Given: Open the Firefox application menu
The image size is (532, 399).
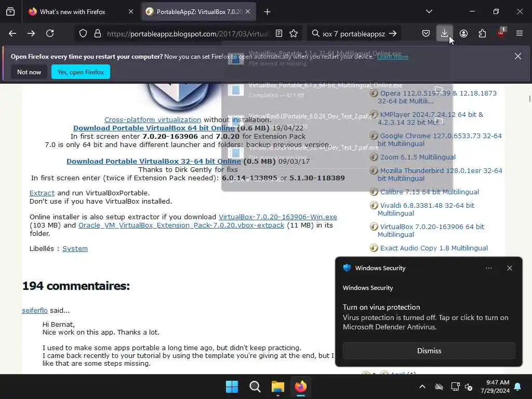Looking at the screenshot, I should pos(520,34).
